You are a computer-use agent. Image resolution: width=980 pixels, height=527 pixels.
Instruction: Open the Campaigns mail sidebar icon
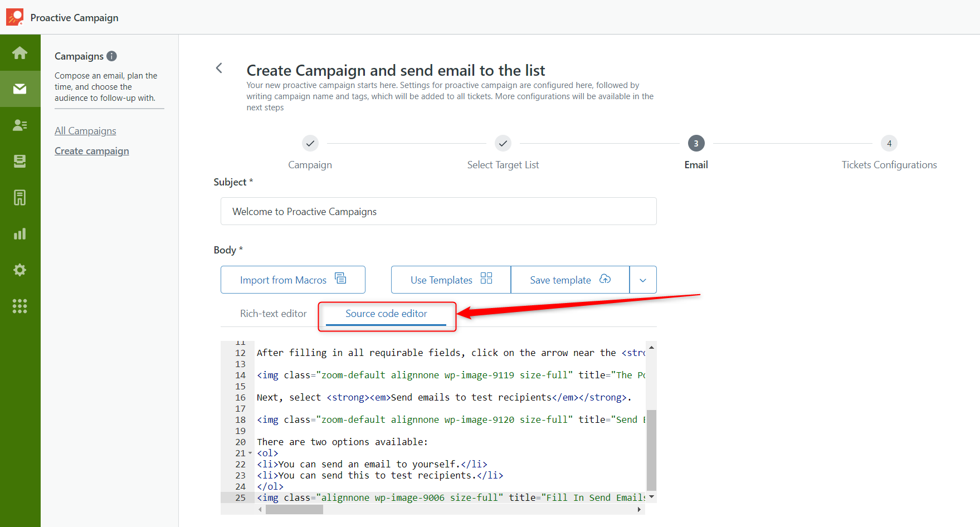(20, 89)
